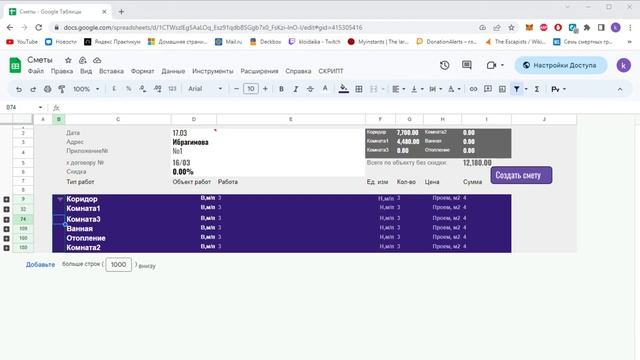This screenshot has height=360, width=640.
Task: Reload the browser page
Action: coord(38,27)
